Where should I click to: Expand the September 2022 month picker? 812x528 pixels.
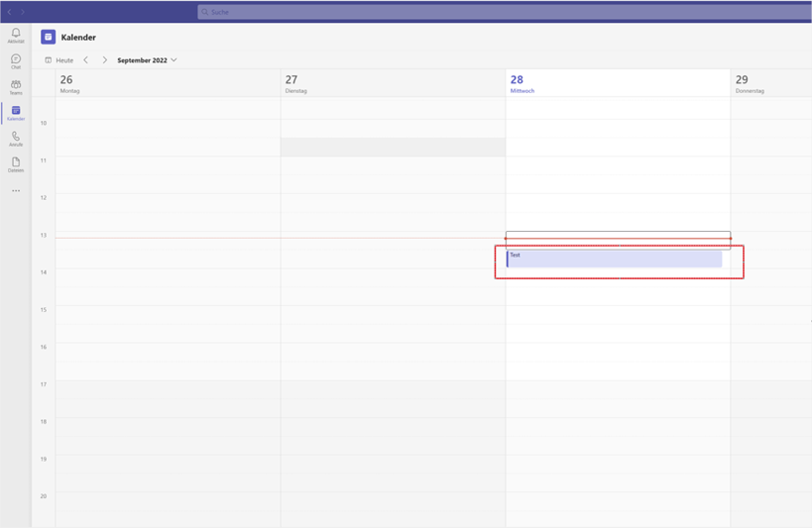pos(147,60)
